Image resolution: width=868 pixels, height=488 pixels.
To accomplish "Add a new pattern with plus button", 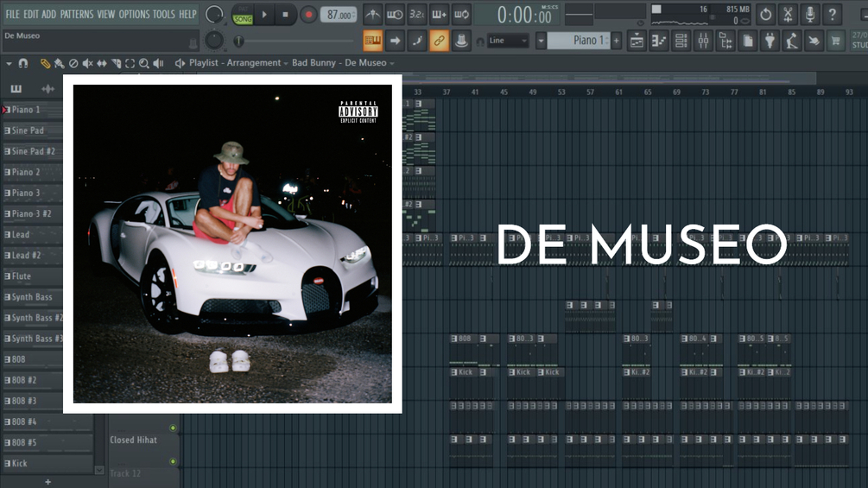I will [x=616, y=41].
